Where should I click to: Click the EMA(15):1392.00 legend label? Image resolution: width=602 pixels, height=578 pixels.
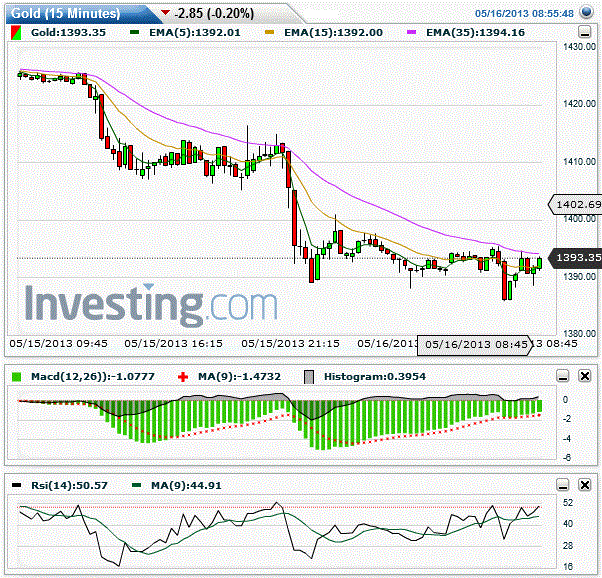pyautogui.click(x=333, y=33)
